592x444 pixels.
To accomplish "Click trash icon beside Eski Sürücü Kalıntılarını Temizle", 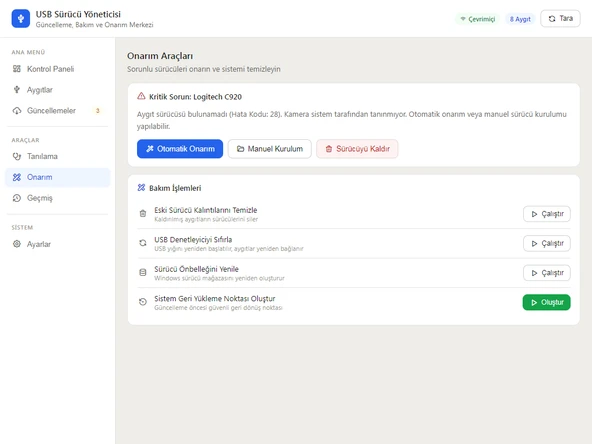I will 143,214.
